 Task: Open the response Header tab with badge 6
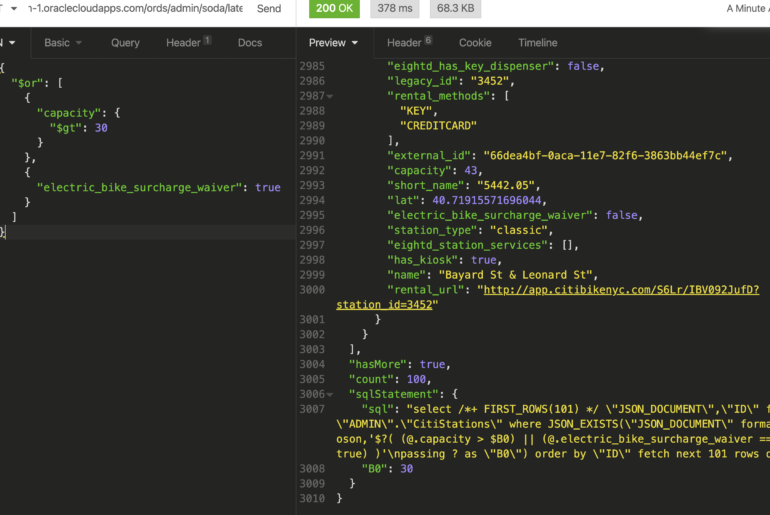point(409,43)
